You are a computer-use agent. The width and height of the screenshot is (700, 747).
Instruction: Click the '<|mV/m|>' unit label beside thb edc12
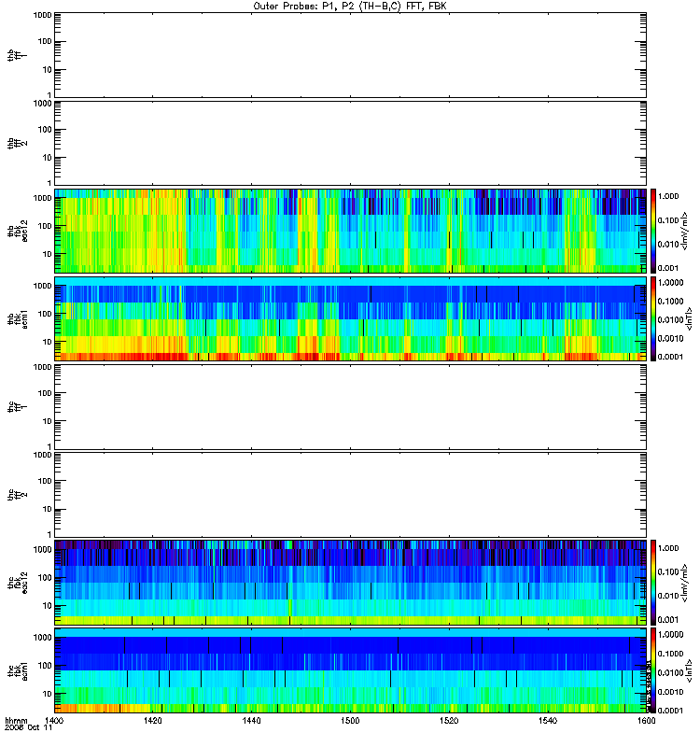pos(684,231)
